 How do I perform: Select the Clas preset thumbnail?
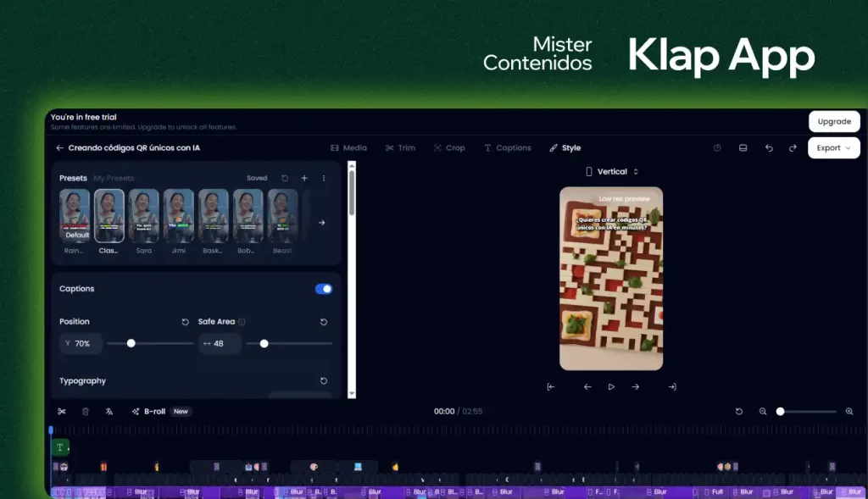[109, 216]
